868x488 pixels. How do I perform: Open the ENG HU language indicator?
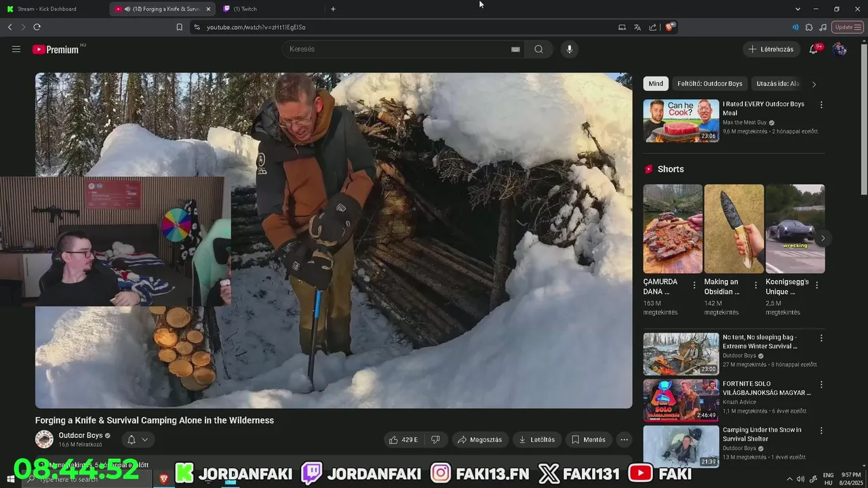pos(828,479)
